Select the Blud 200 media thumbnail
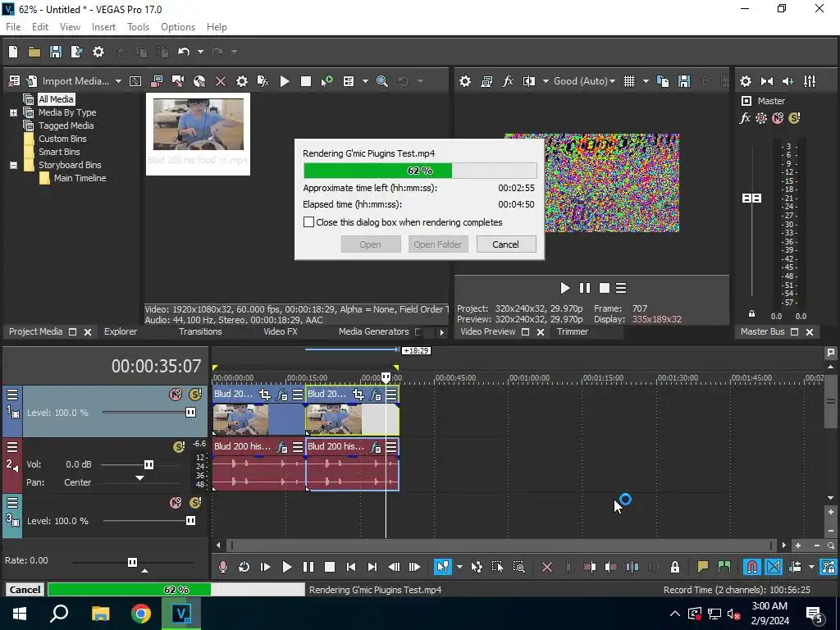The width and height of the screenshot is (840, 630). [199, 134]
